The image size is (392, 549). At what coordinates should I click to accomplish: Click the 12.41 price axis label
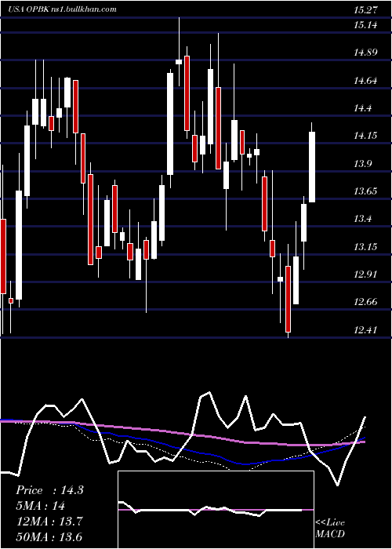click(365, 330)
